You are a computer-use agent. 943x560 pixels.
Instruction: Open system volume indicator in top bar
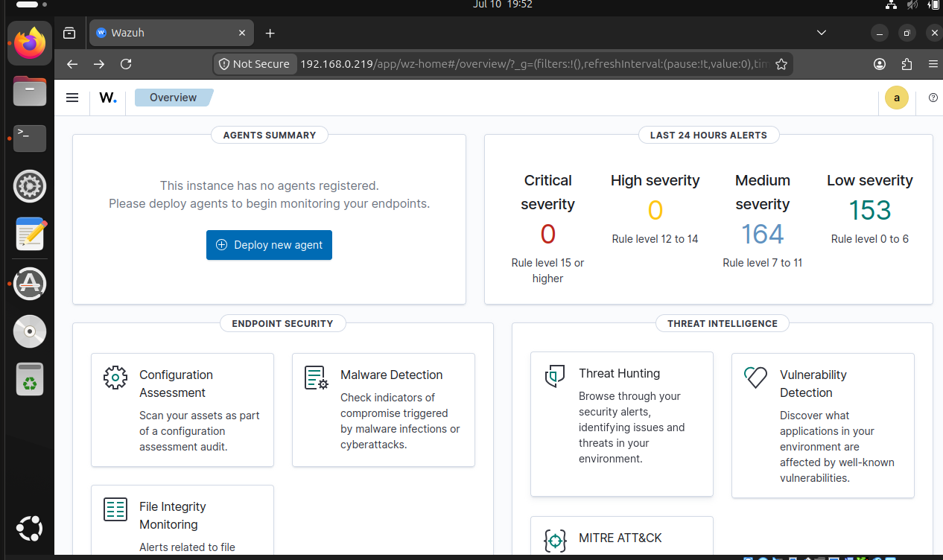click(x=912, y=4)
